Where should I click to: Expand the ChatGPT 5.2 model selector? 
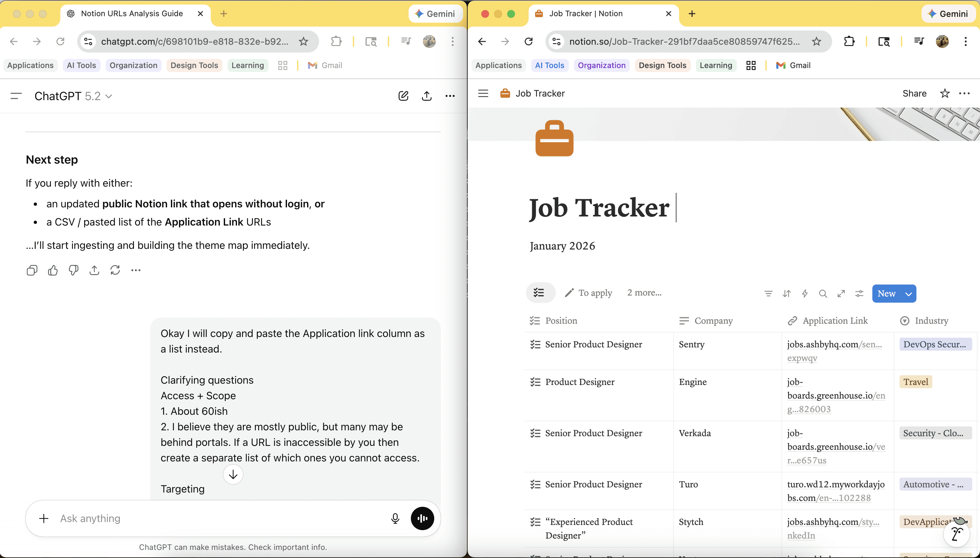click(73, 96)
